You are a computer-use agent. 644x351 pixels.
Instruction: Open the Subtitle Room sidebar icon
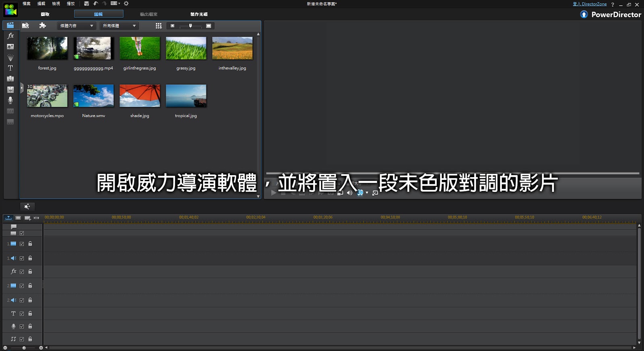[x=10, y=122]
